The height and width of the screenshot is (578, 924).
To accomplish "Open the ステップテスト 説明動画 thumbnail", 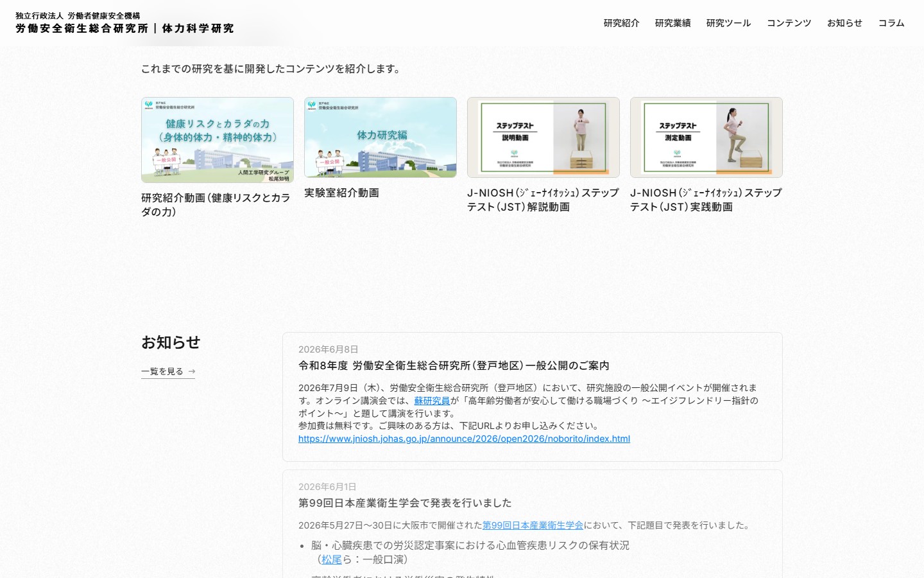I will (543, 137).
